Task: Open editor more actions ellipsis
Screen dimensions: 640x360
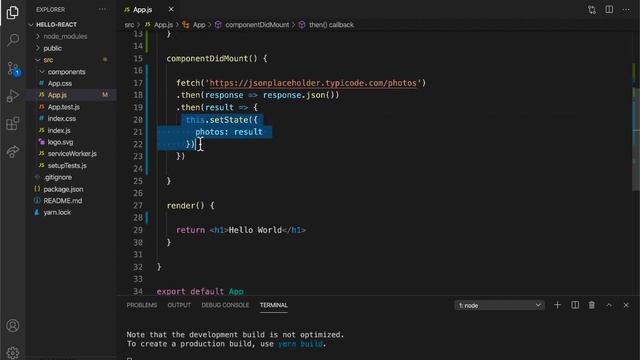Action: pyautogui.click(x=626, y=9)
